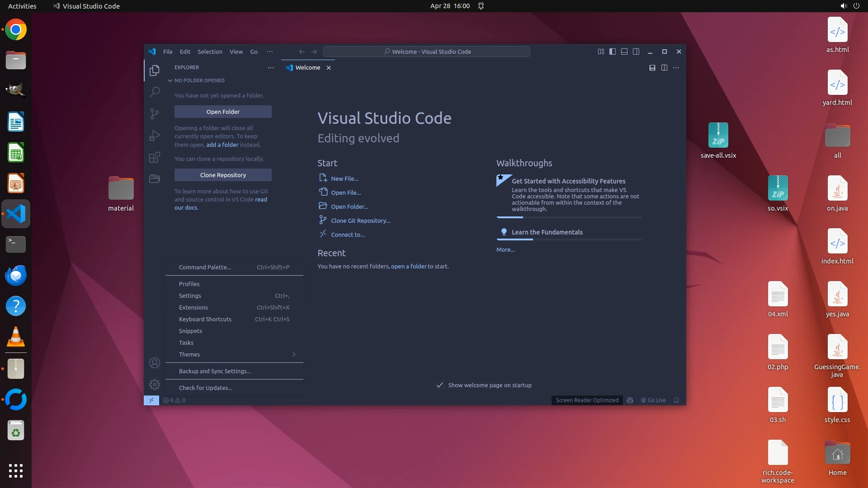Click the Clone Git Repository link

(x=360, y=221)
